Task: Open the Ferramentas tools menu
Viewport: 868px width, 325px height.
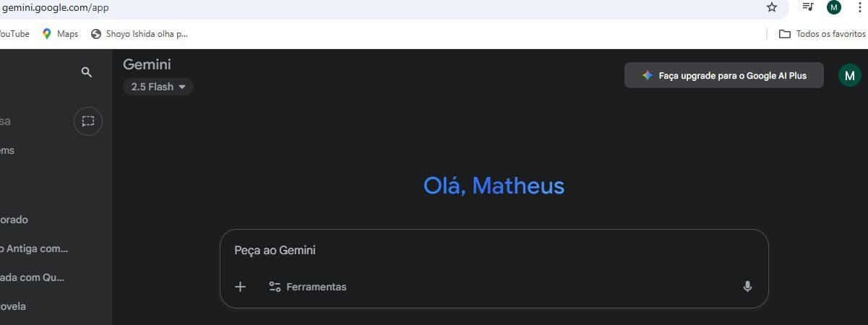Action: pos(316,287)
